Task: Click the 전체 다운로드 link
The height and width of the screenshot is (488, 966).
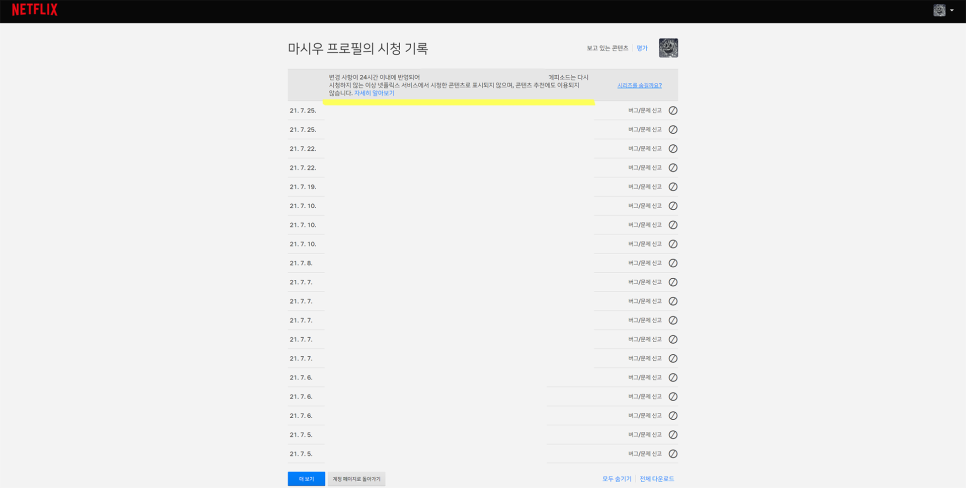Action: (x=657, y=479)
